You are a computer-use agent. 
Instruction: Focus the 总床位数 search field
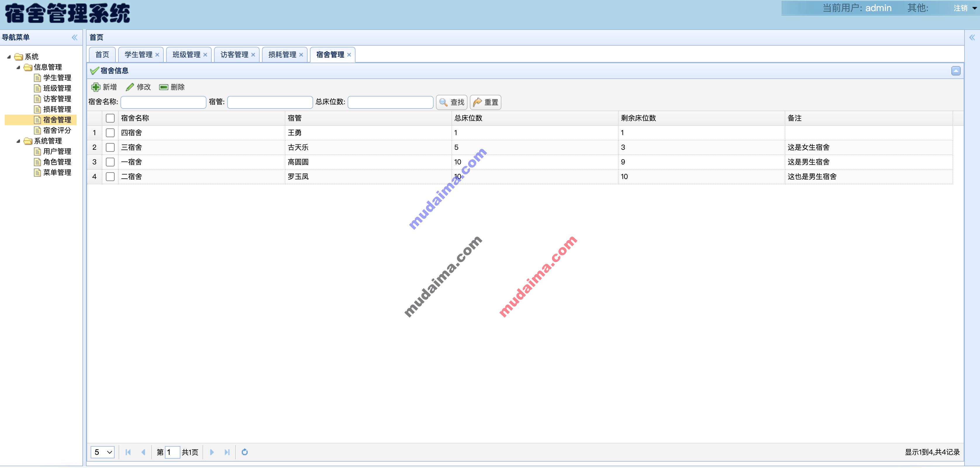(390, 102)
